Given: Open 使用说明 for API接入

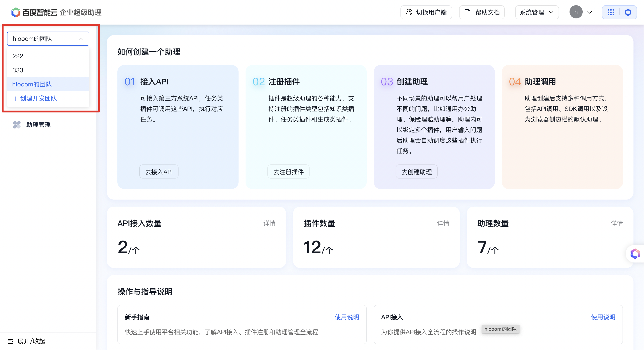Looking at the screenshot, I should pyautogui.click(x=603, y=317).
